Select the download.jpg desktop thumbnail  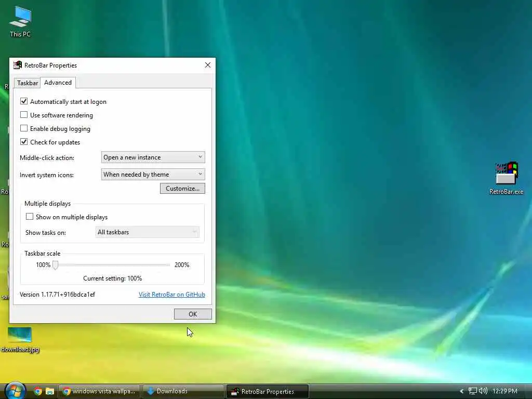point(20,340)
